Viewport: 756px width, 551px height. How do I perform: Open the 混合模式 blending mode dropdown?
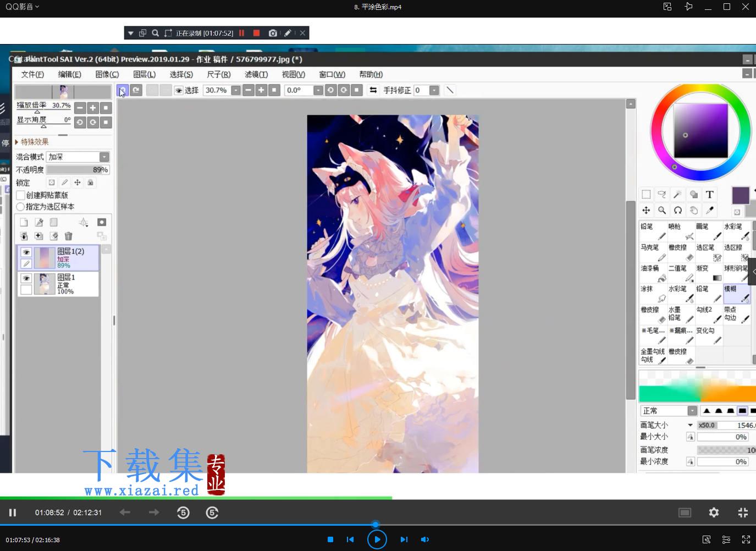(104, 157)
